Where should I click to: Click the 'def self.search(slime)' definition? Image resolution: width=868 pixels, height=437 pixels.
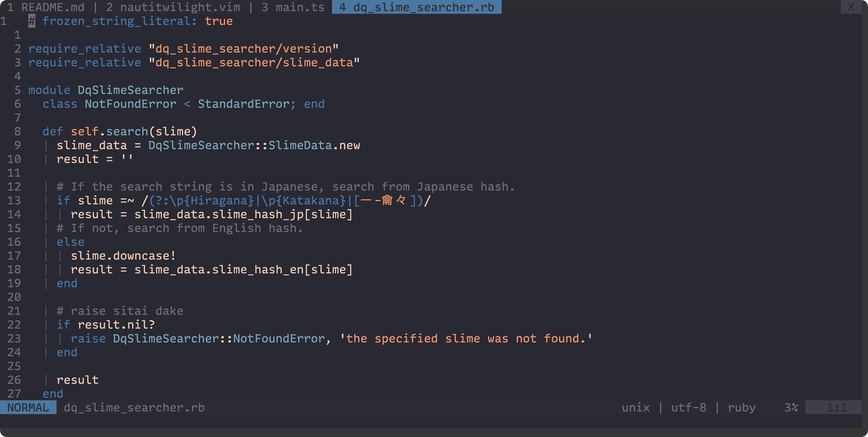pyautogui.click(x=120, y=131)
